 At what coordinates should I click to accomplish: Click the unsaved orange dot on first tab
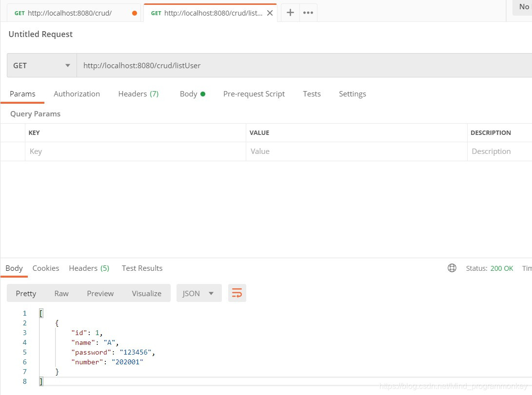[135, 13]
